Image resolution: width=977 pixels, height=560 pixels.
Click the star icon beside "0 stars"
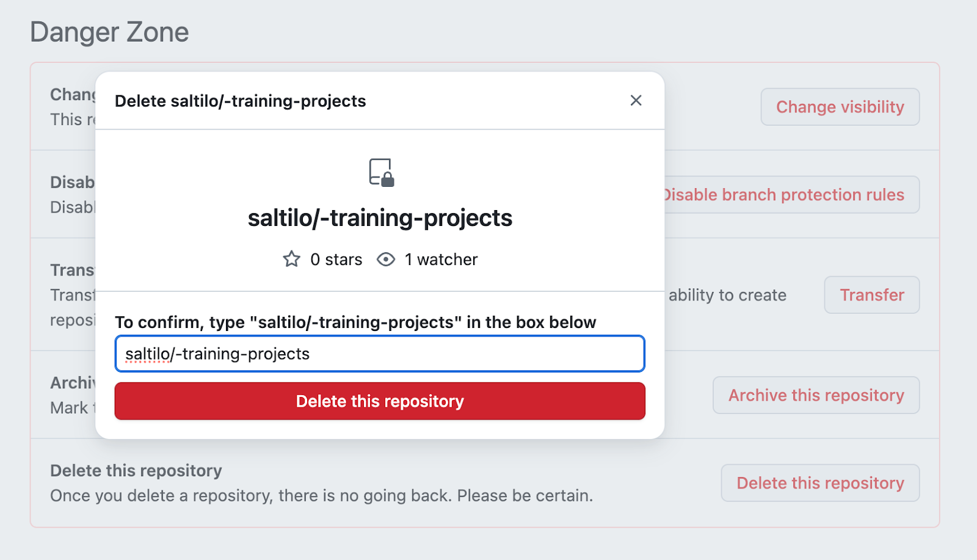291,259
